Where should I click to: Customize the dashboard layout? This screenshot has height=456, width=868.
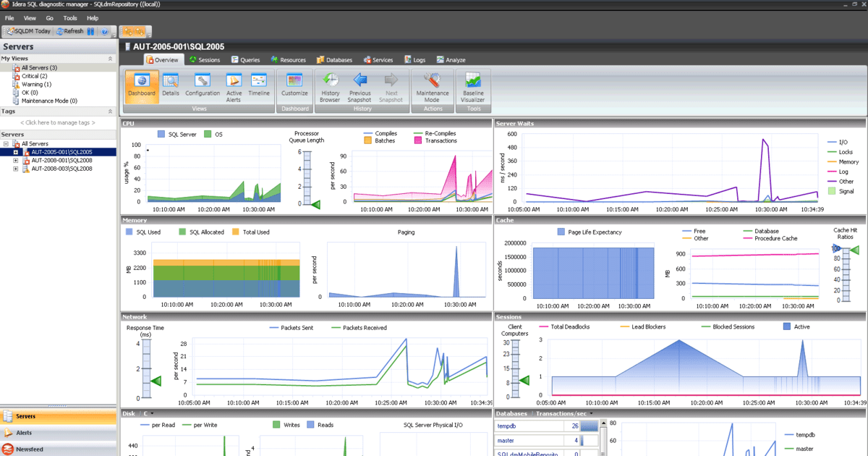pyautogui.click(x=294, y=85)
